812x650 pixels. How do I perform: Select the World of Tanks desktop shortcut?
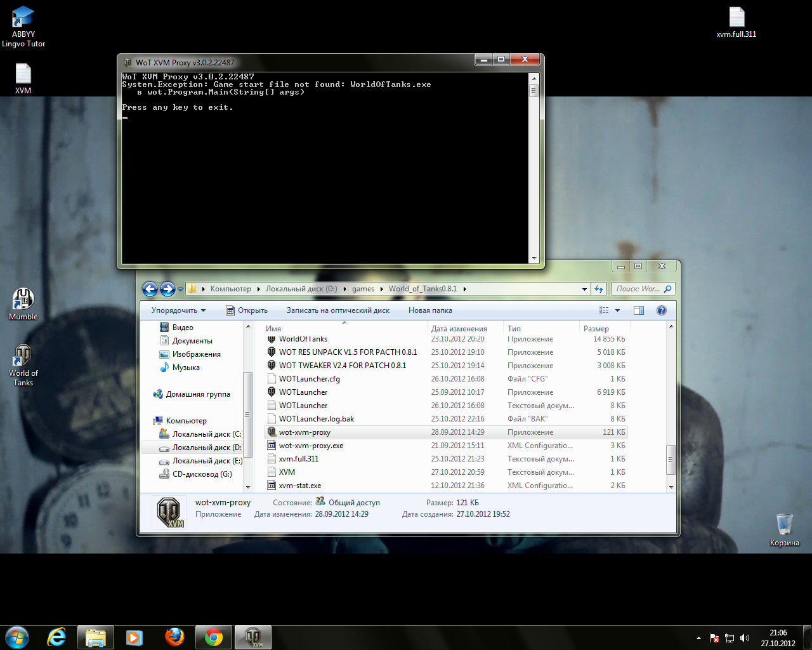pyautogui.click(x=23, y=365)
